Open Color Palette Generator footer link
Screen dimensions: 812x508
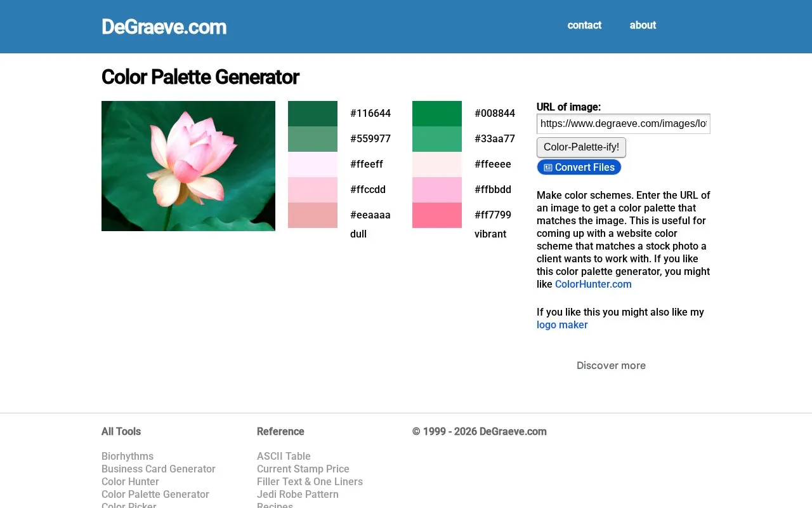click(155, 495)
